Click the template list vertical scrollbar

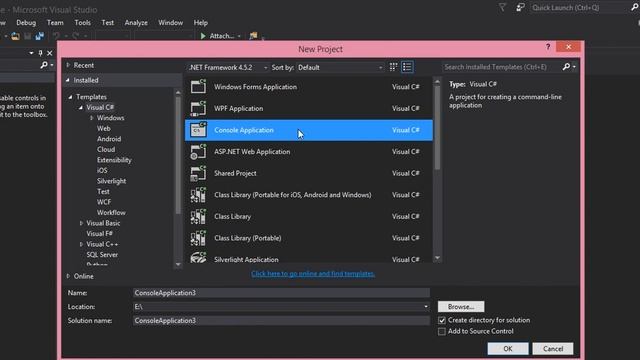pyautogui.click(x=437, y=127)
